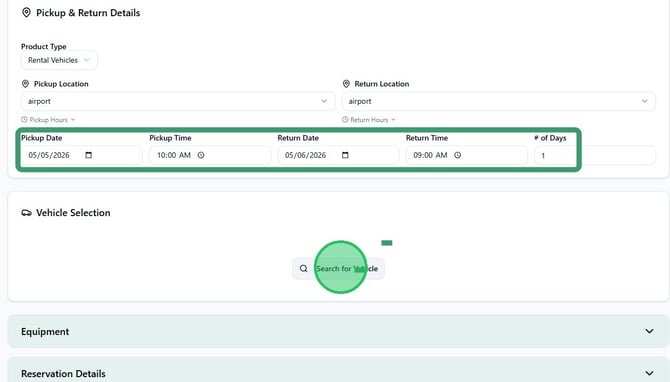The width and height of the screenshot is (670, 382).
Task: Expand the Pickup Hours disclosure
Action: pos(48,120)
